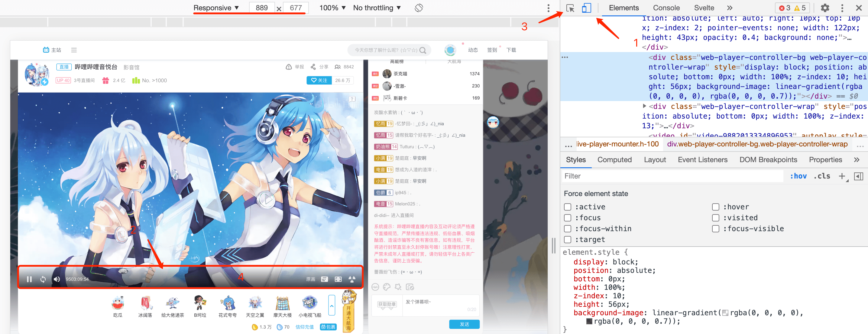Switch to the Console tab

click(666, 8)
